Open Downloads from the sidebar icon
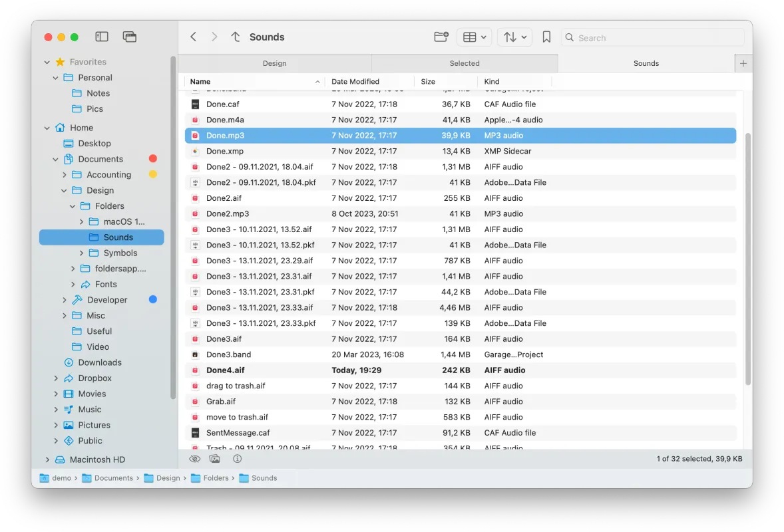The width and height of the screenshot is (784, 532). pyautogui.click(x=69, y=362)
